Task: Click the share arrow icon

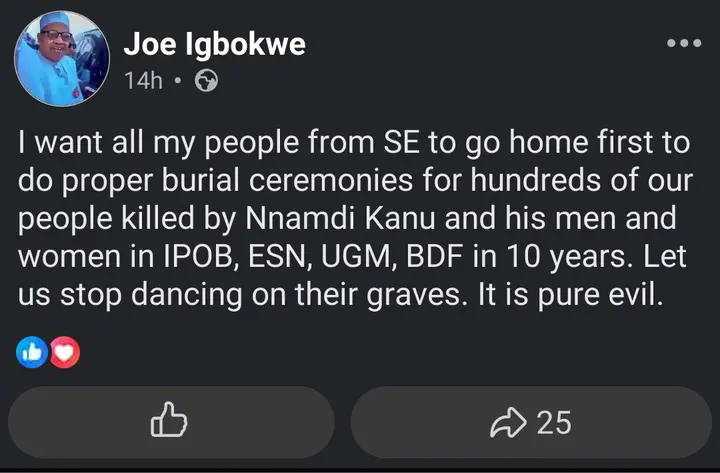Action: pyautogui.click(x=510, y=423)
